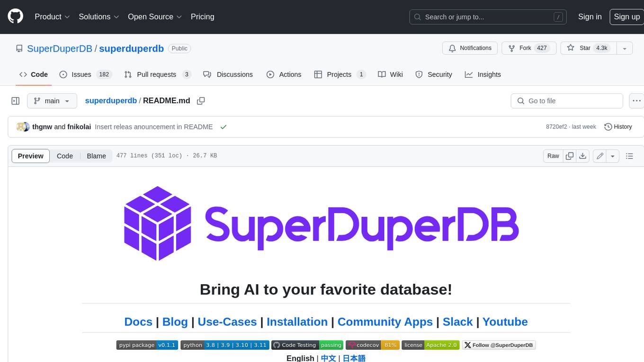Open the main branch selector
The image size is (644, 362).
52,101
